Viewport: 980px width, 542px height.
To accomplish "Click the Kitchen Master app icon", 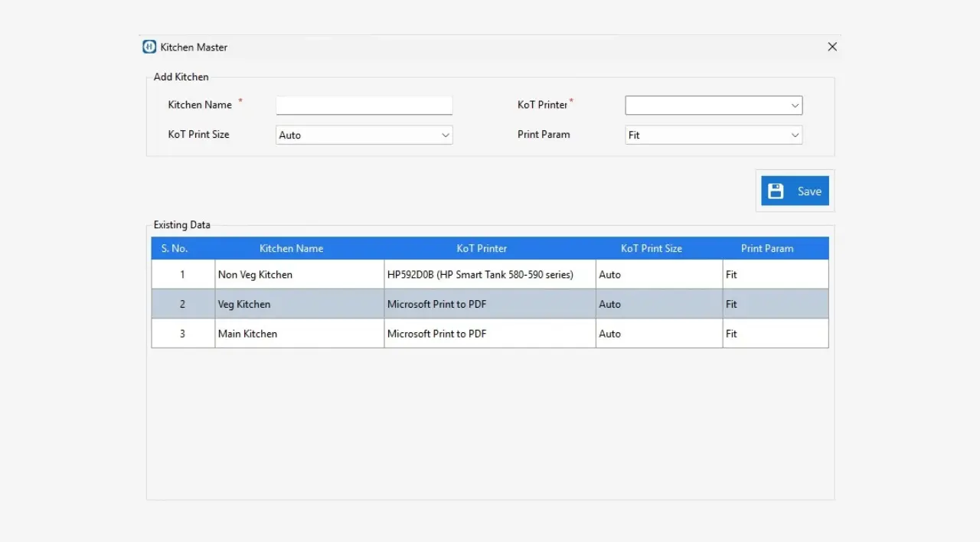I will point(149,47).
